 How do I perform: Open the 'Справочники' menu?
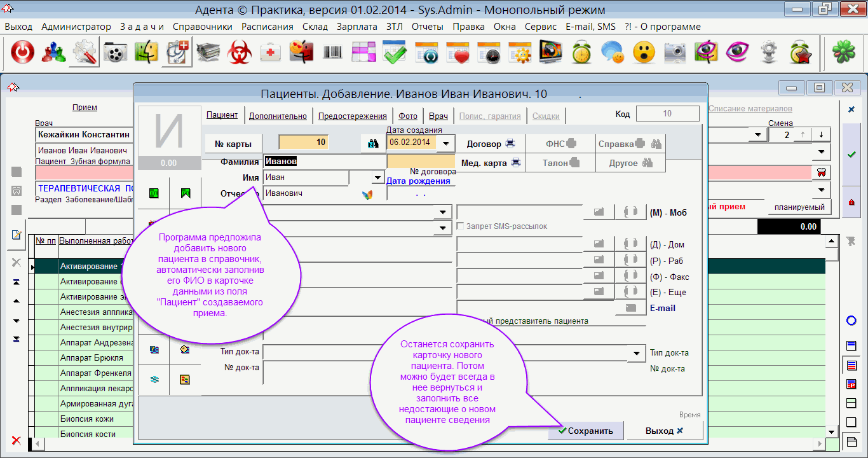click(x=202, y=27)
